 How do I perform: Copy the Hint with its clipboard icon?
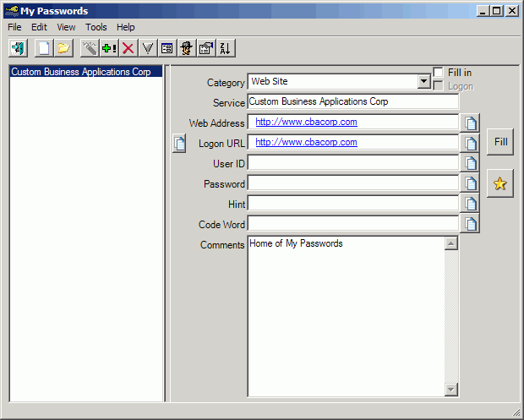click(470, 203)
